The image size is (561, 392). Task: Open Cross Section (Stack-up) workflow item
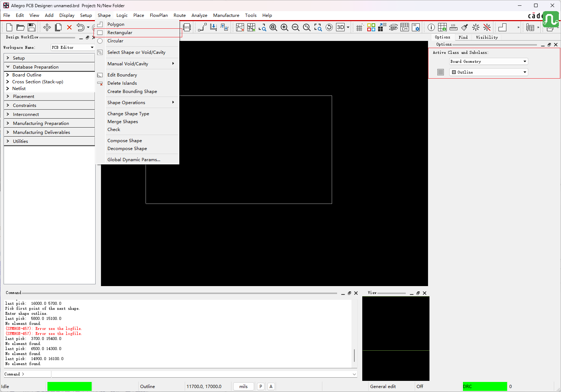(38, 82)
